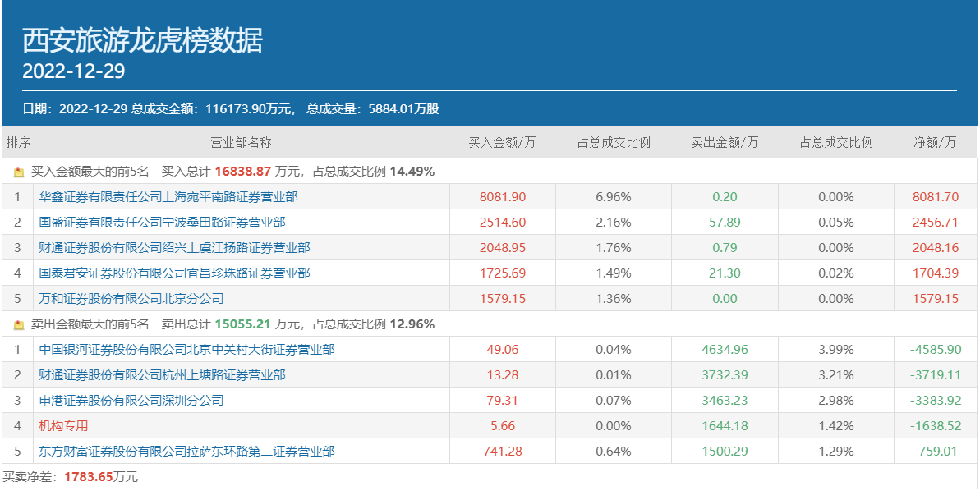Click the 买入金额/万 column header
Image resolution: width=980 pixels, height=491 pixels.
(502, 142)
